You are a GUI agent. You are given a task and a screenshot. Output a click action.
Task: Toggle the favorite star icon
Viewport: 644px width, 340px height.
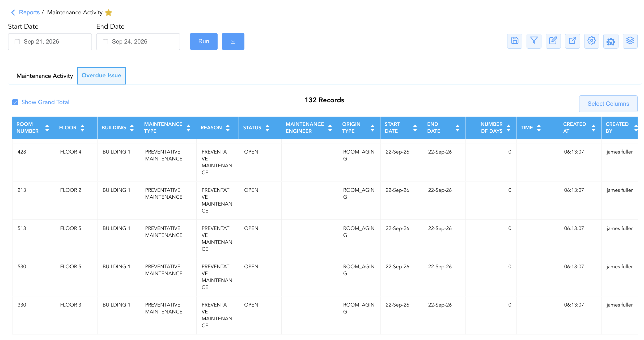tap(108, 12)
